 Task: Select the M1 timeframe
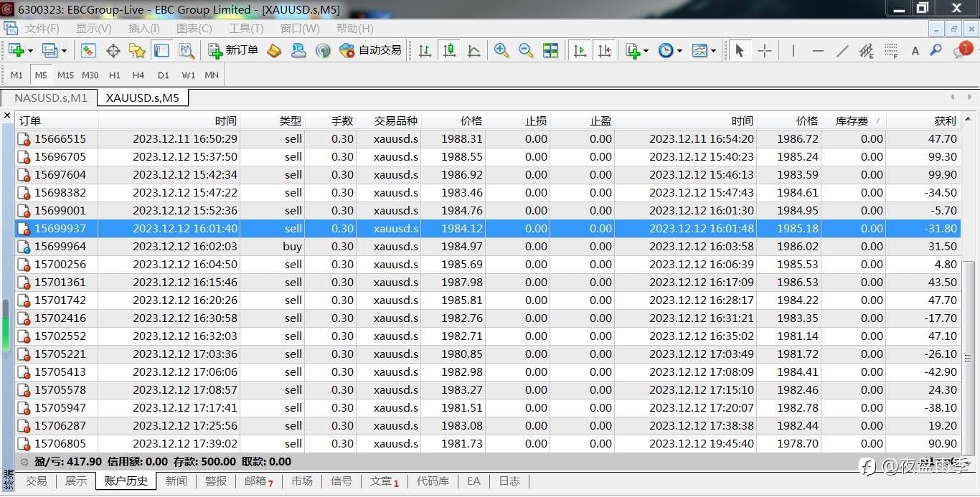(17, 75)
